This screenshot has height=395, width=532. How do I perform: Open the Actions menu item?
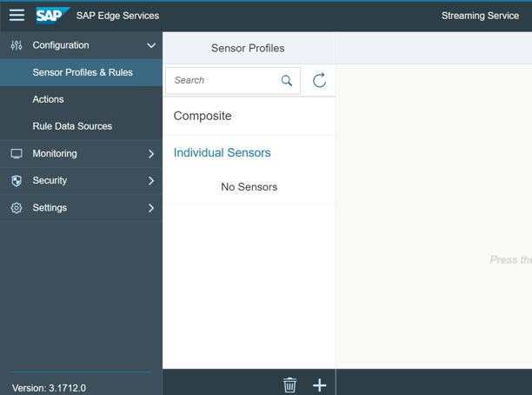pyautogui.click(x=81, y=99)
